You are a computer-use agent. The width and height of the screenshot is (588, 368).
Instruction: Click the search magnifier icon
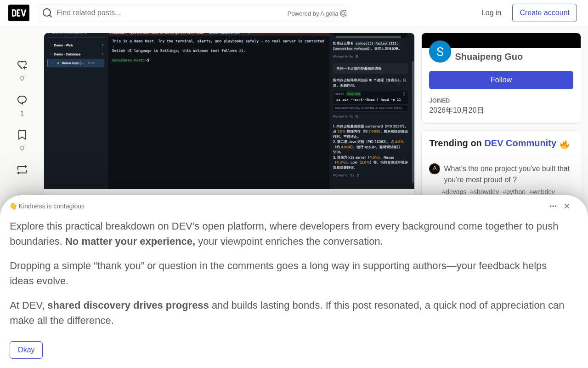point(47,13)
